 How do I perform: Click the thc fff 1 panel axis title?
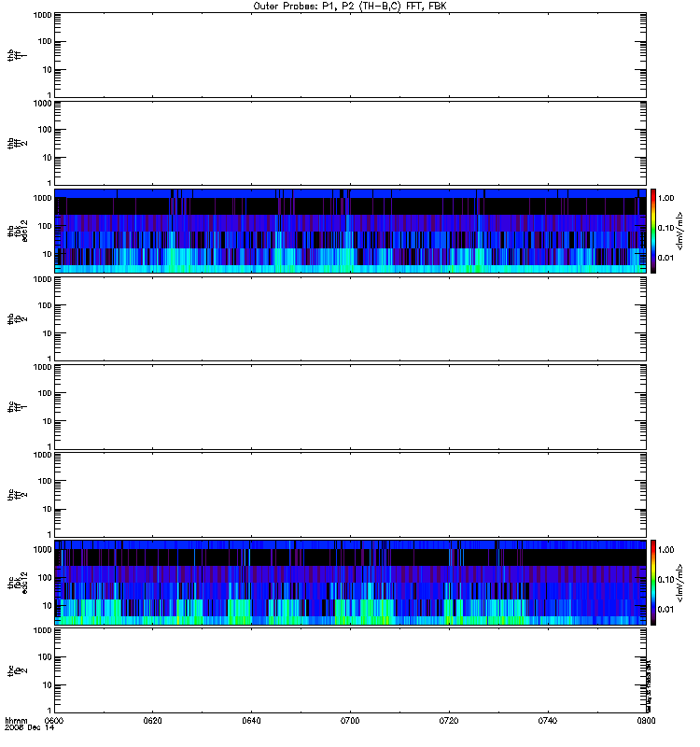tap(17, 407)
